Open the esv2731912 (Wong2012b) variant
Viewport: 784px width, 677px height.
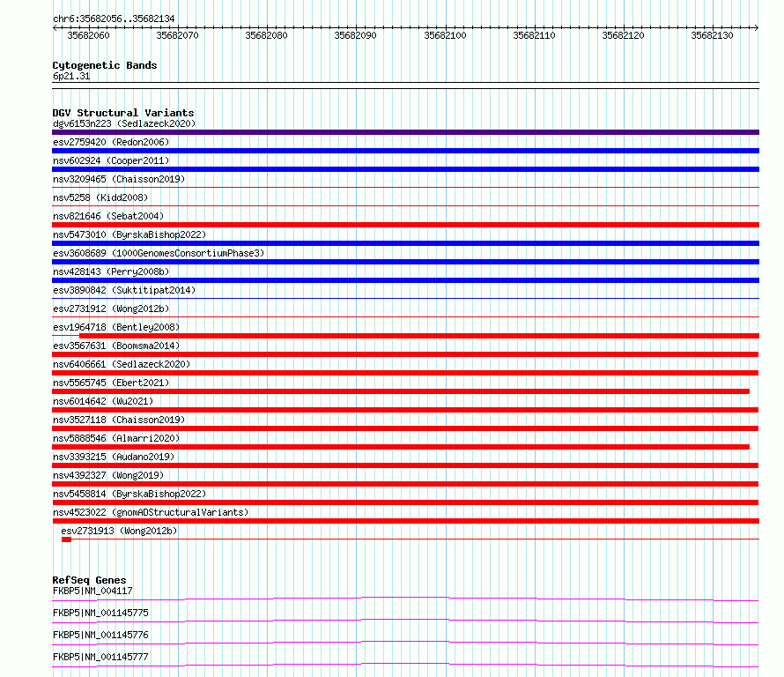111,309
